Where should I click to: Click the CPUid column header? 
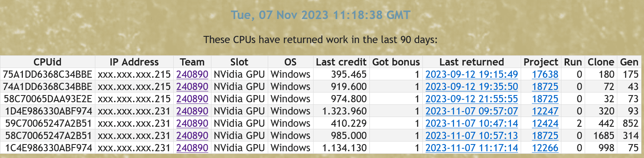47,62
